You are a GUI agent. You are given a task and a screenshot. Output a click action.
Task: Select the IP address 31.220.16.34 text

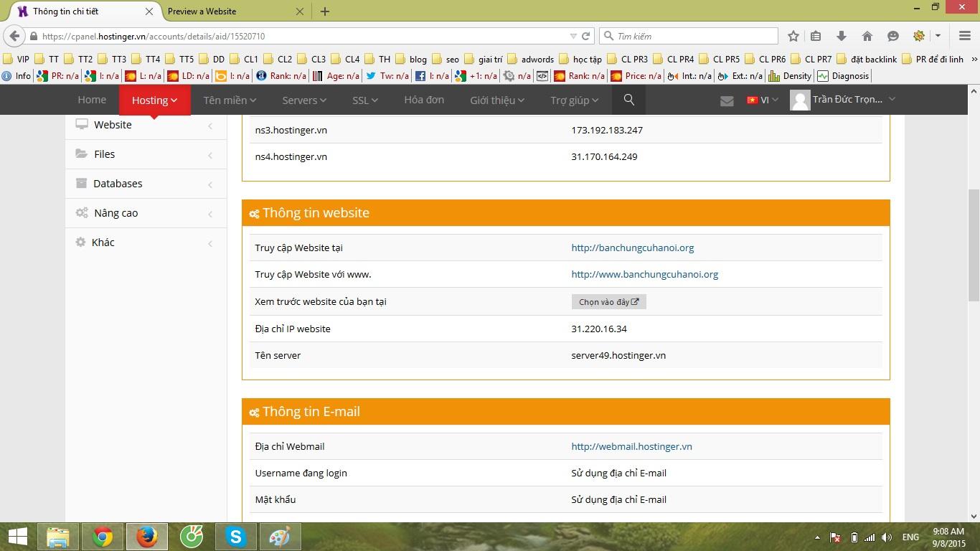599,329
